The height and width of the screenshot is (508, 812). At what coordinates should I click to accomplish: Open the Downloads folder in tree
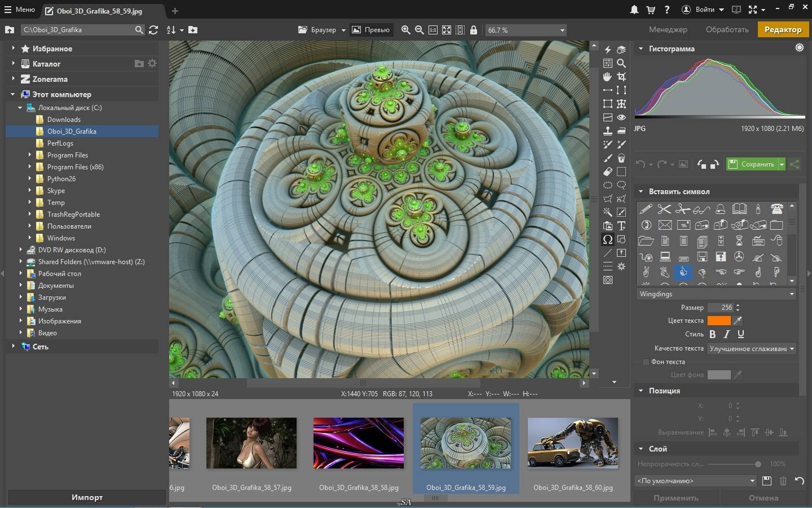(64, 119)
